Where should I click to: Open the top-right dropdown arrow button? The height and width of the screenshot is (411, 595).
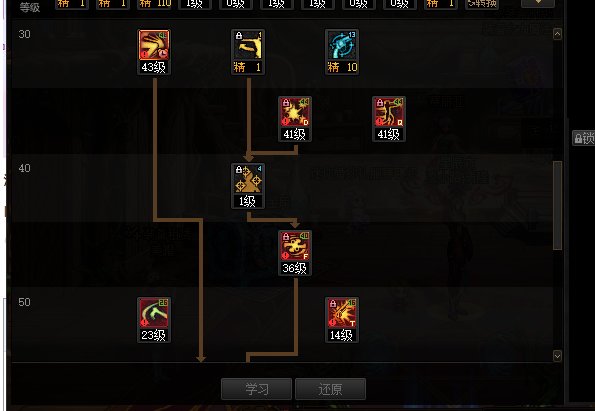coord(538,3)
